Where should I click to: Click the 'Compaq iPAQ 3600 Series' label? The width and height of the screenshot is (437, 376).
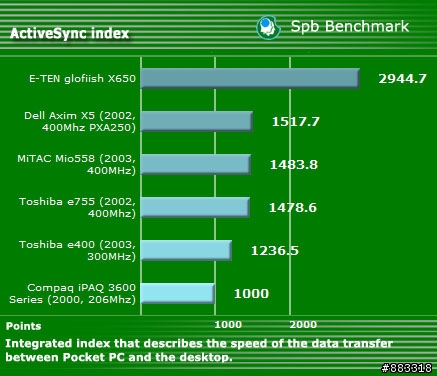click(73, 293)
